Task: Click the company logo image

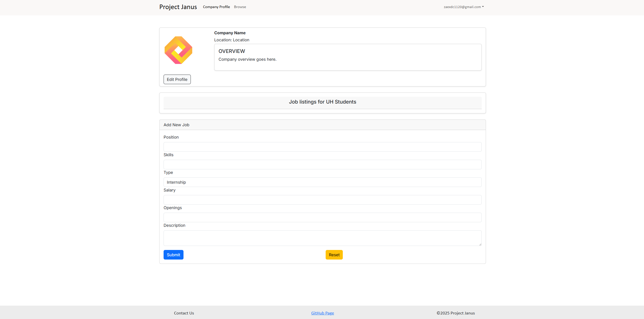Action: (x=178, y=50)
